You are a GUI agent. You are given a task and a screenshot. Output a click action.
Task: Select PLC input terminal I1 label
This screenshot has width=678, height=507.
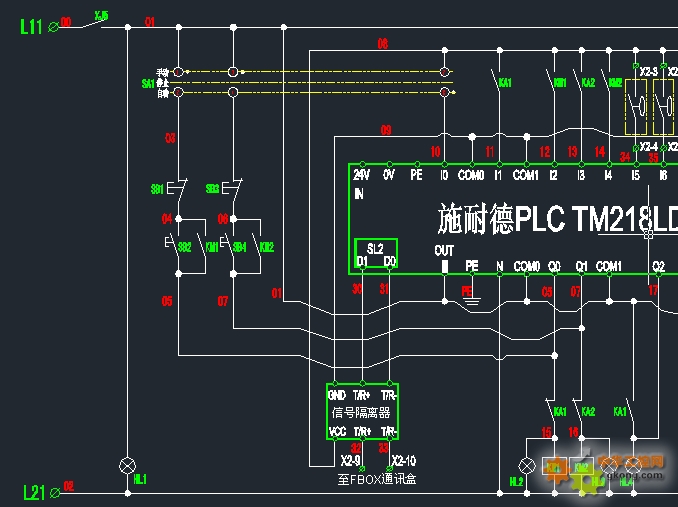coord(498,175)
